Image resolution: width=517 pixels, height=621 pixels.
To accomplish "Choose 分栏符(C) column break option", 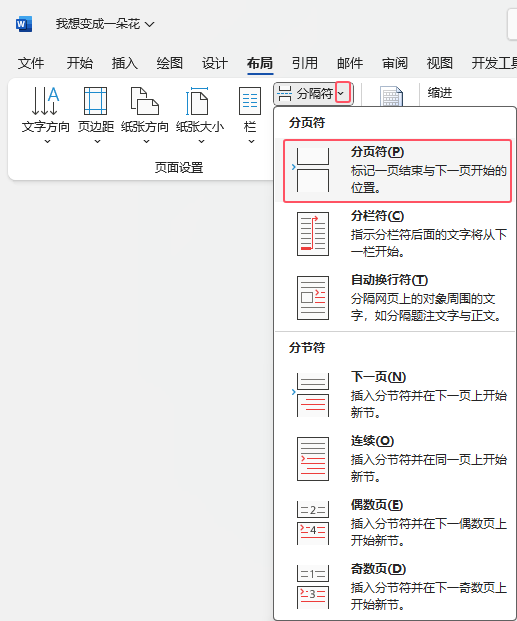I will [x=395, y=234].
